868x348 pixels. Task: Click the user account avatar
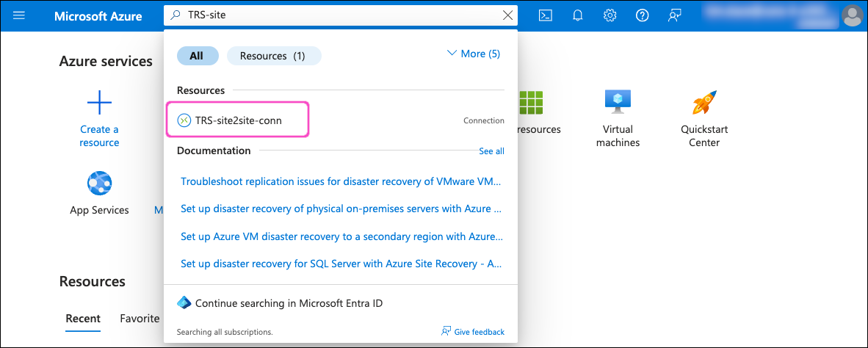(x=852, y=15)
